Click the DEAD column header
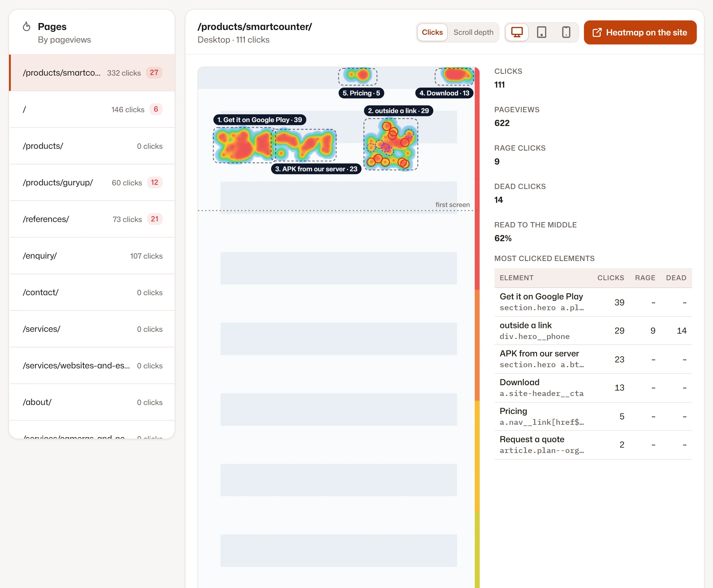 676,278
